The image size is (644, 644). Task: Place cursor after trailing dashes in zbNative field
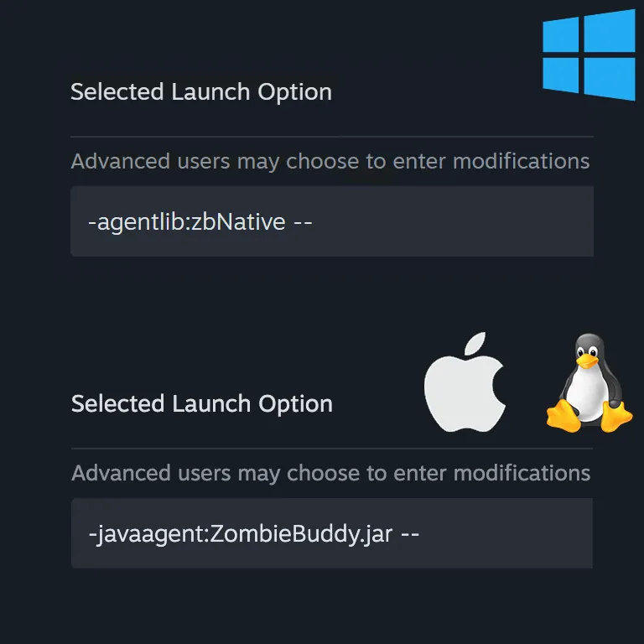point(314,221)
